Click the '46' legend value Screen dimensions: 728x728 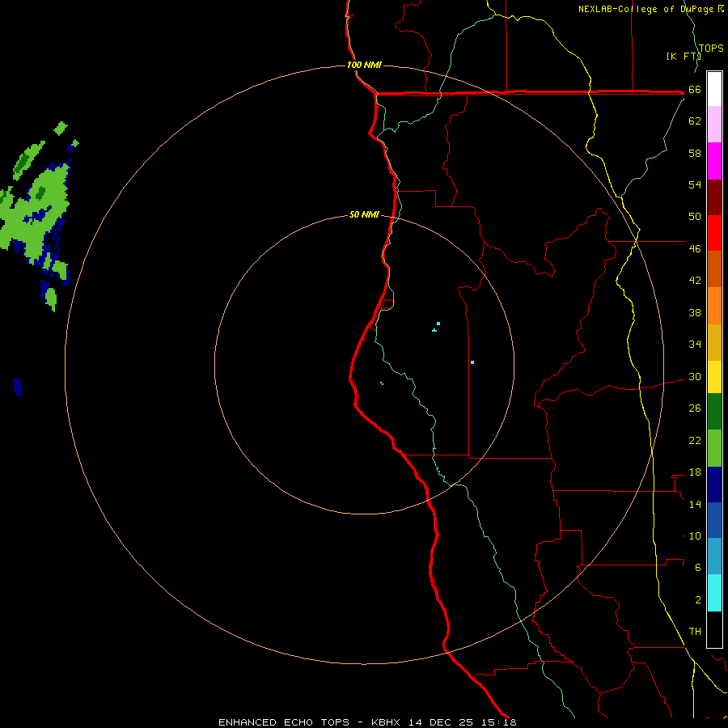point(695,248)
